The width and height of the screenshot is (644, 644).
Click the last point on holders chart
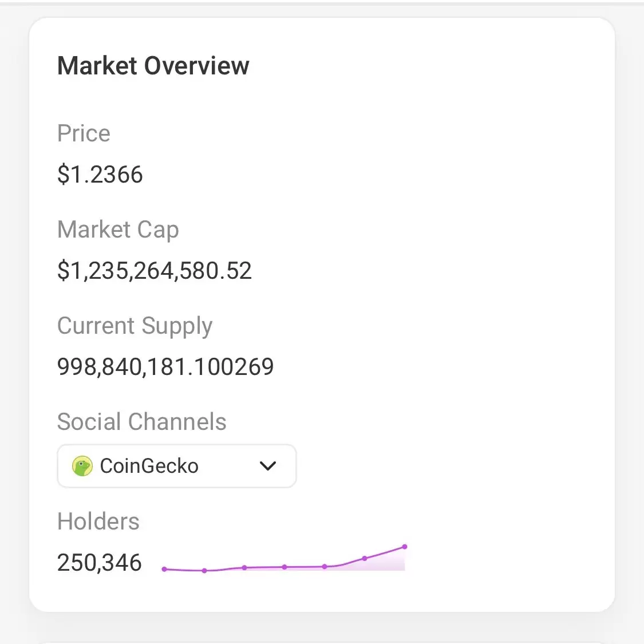[405, 547]
